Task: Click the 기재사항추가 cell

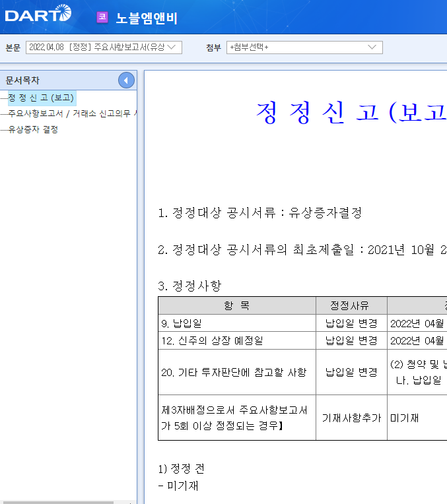Action: [351, 418]
